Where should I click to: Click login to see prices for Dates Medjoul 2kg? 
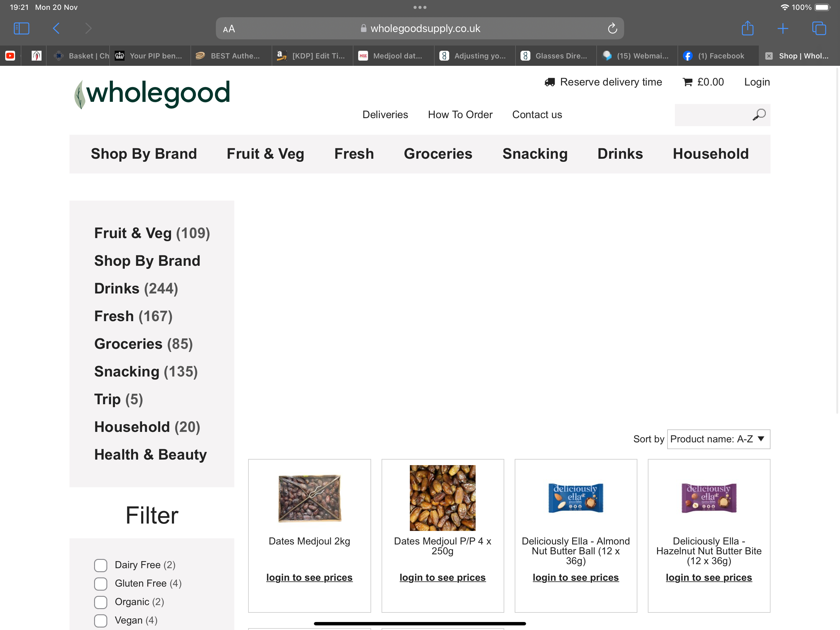click(x=309, y=578)
